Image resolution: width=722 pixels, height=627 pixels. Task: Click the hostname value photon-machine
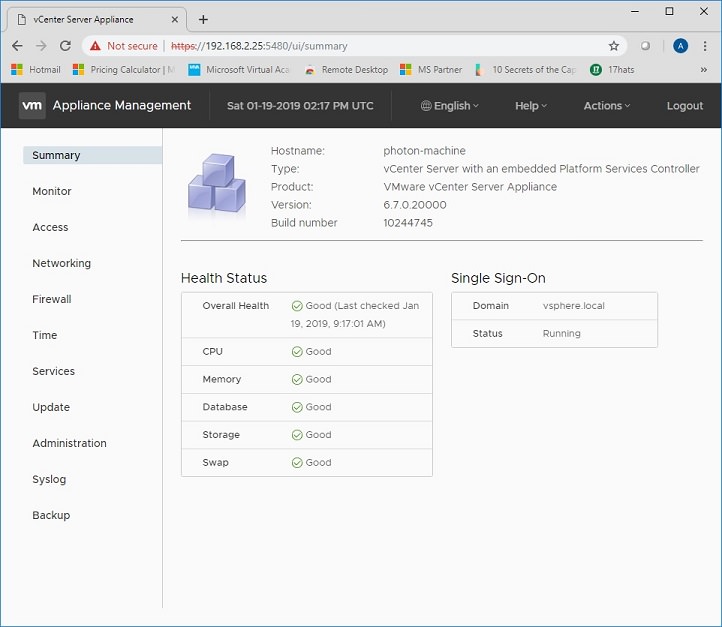[x=424, y=151]
